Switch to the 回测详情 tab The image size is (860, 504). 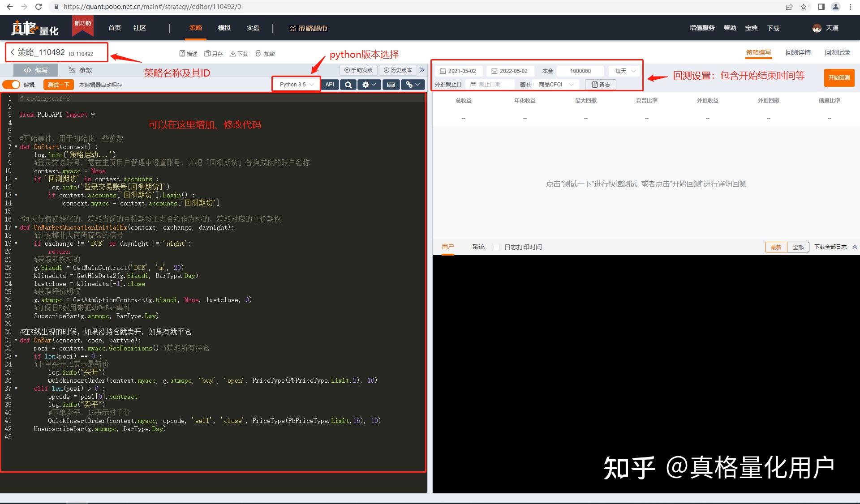click(x=798, y=52)
